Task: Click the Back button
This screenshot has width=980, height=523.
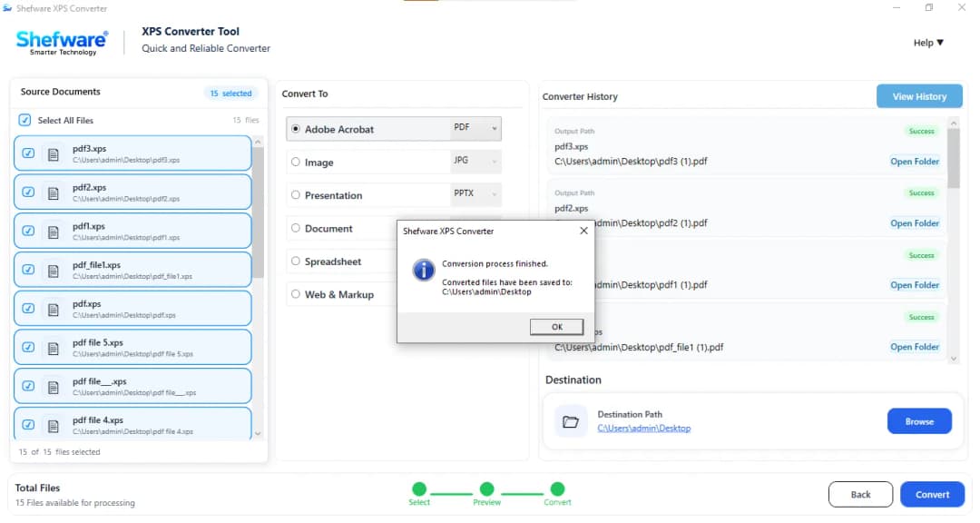Action: pyautogui.click(x=860, y=495)
